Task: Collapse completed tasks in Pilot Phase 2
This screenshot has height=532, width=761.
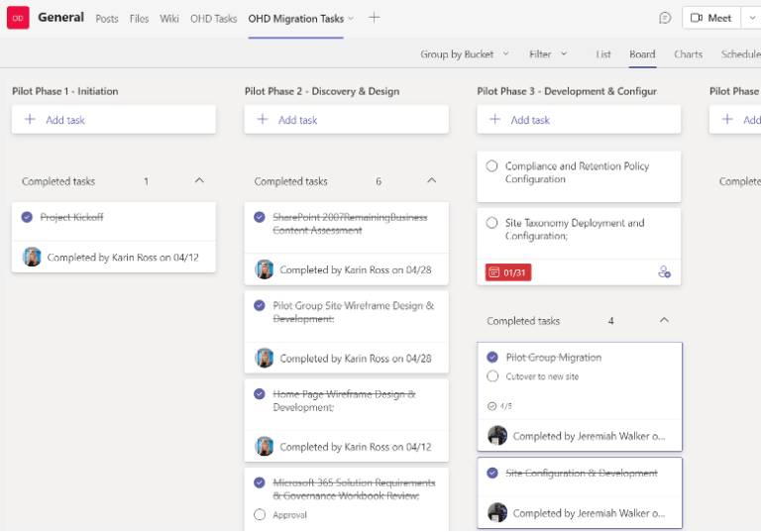Action: click(x=431, y=180)
